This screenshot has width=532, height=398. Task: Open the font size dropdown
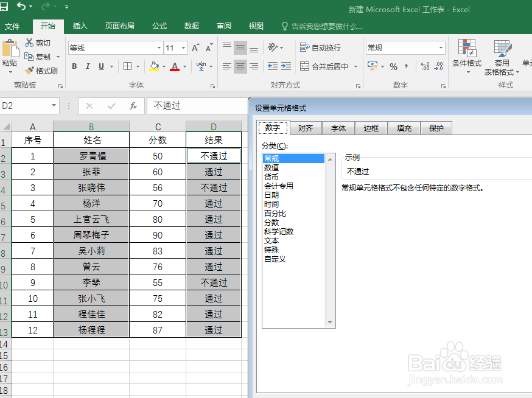coord(184,48)
